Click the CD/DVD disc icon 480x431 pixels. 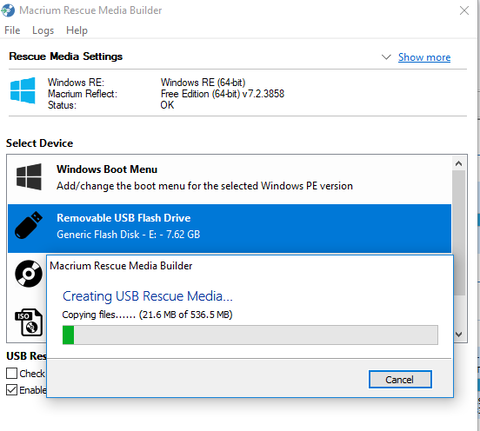29,274
